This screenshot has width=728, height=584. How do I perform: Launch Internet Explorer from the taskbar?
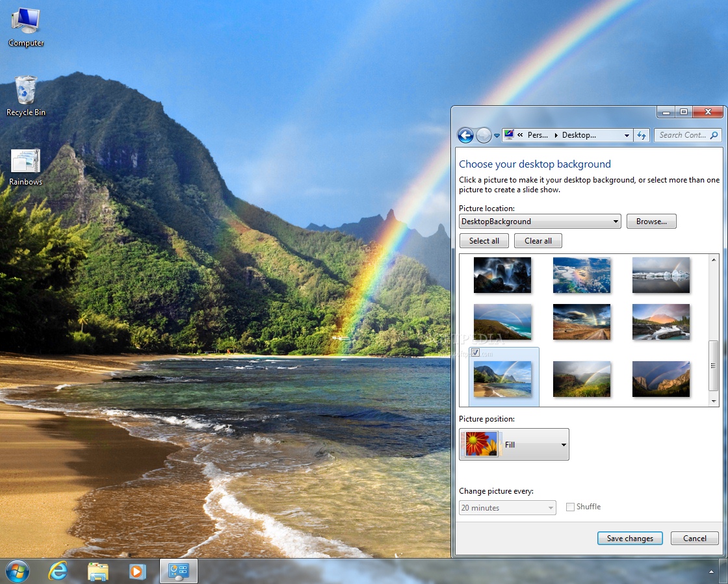58,571
